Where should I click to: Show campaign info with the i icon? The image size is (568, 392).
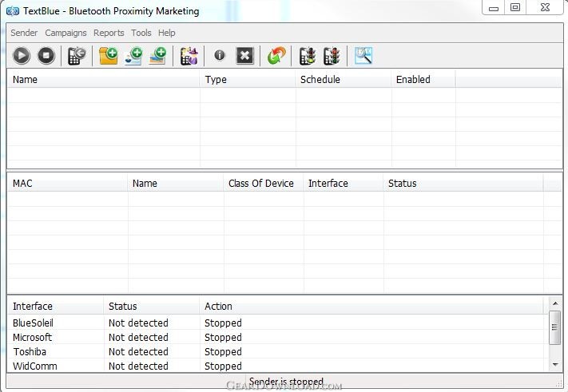pos(220,55)
